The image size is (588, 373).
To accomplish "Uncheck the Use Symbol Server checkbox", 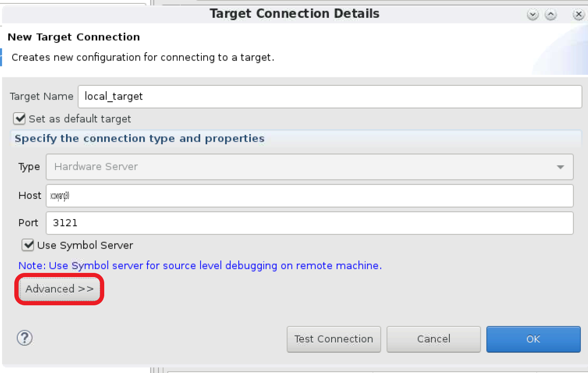I will click(x=28, y=245).
